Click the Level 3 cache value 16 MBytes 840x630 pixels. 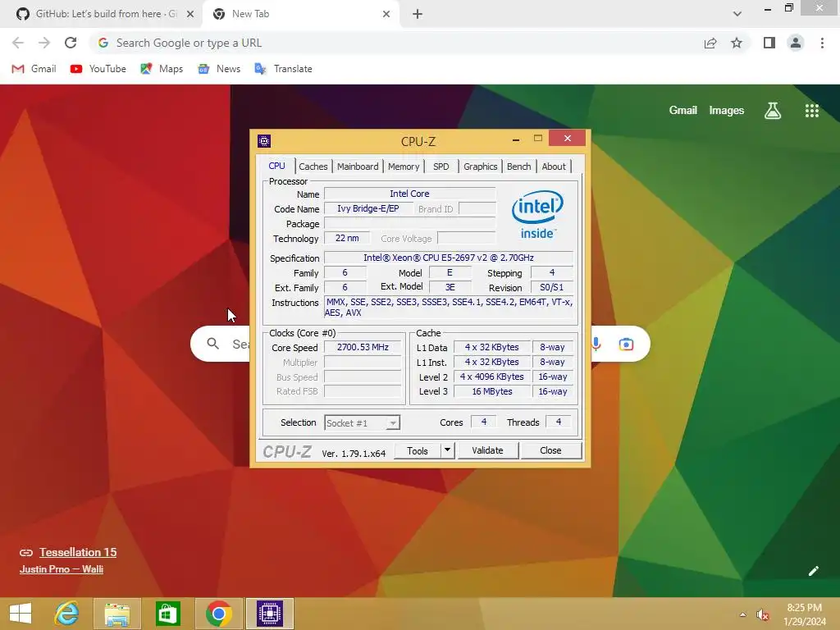coord(492,391)
